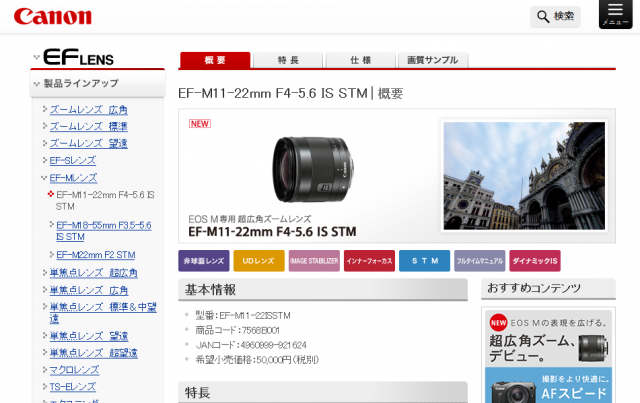640x403 pixels.
Task: Click the フルタイムマニュアル badge
Action: coord(480,261)
